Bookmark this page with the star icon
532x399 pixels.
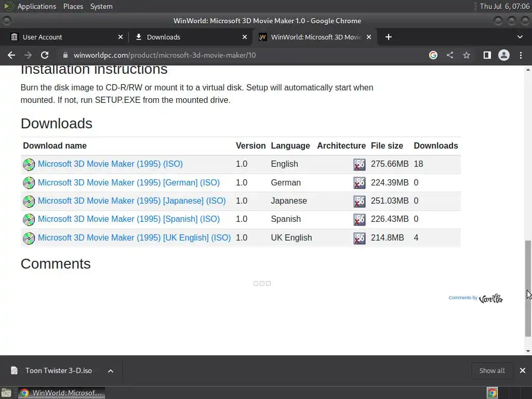pos(467,55)
